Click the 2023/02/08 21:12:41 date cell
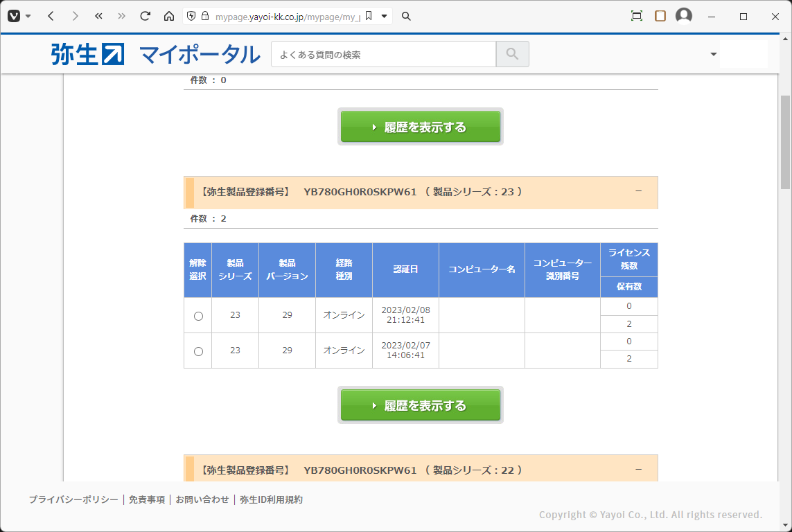The width and height of the screenshot is (792, 532). (x=405, y=315)
